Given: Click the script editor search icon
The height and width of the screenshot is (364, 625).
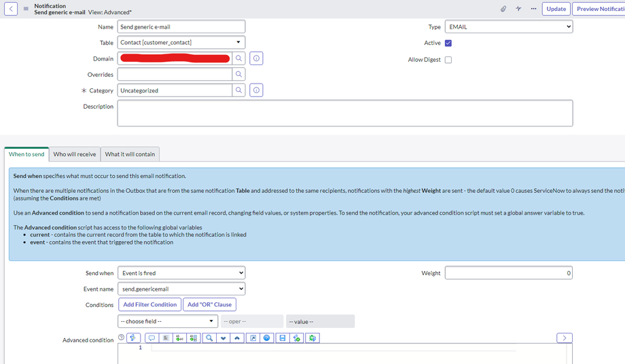Looking at the screenshot, I should click(209, 338).
